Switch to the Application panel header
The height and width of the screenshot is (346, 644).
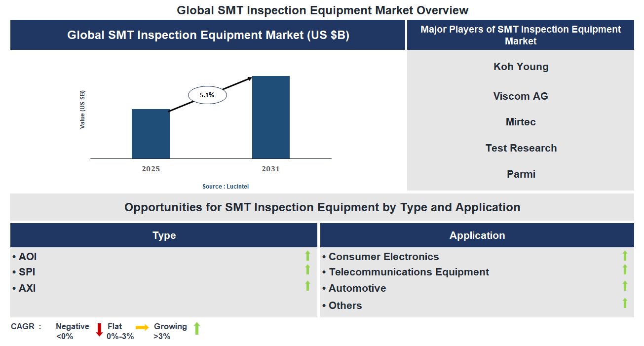click(477, 235)
